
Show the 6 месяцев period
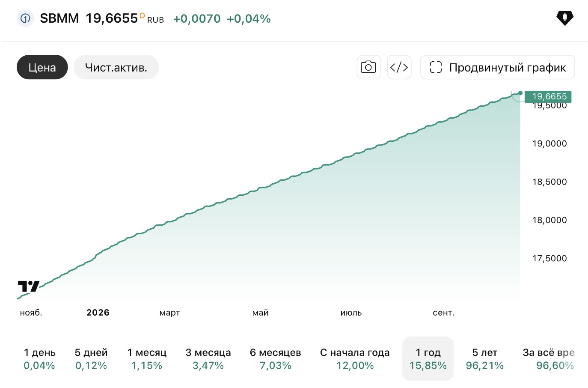pyautogui.click(x=275, y=359)
